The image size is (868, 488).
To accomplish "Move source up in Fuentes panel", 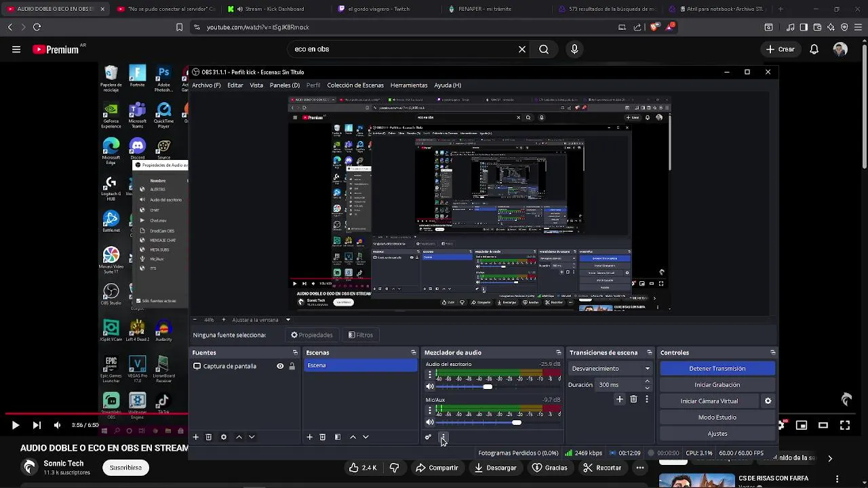I will pos(239,437).
